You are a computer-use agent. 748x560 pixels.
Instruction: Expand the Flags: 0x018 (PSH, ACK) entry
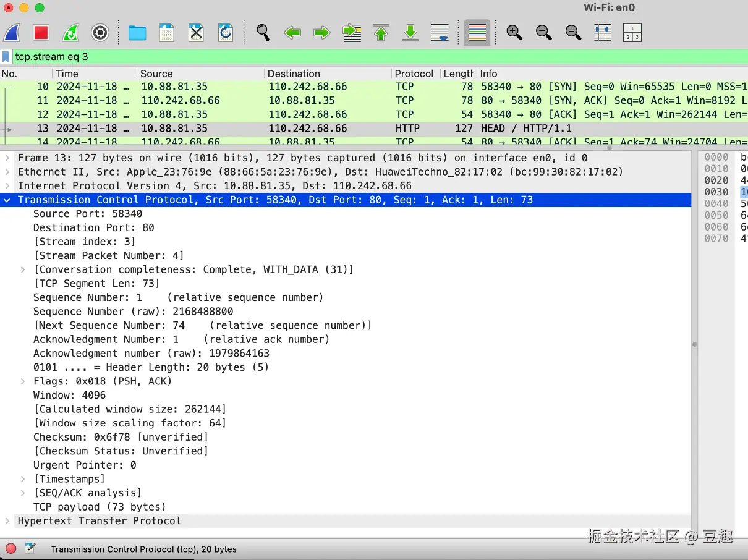point(23,381)
